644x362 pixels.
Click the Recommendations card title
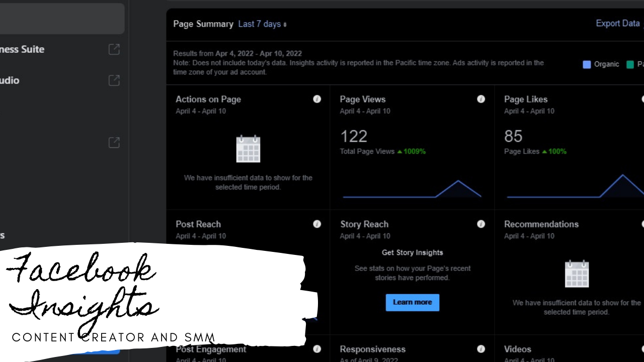pyautogui.click(x=541, y=224)
